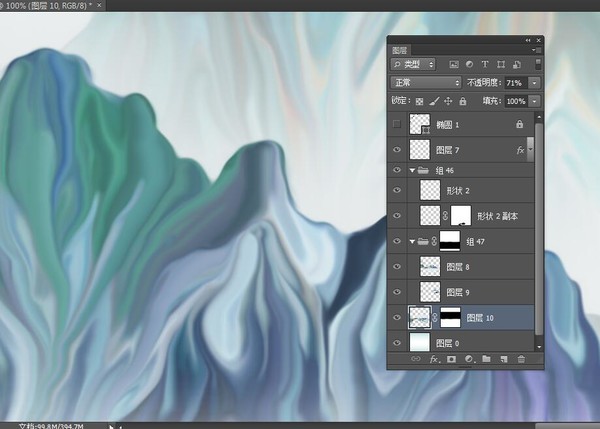Viewport: 600px width, 429px height.
Task: Hide the 图层 0 layer
Action: [397, 343]
